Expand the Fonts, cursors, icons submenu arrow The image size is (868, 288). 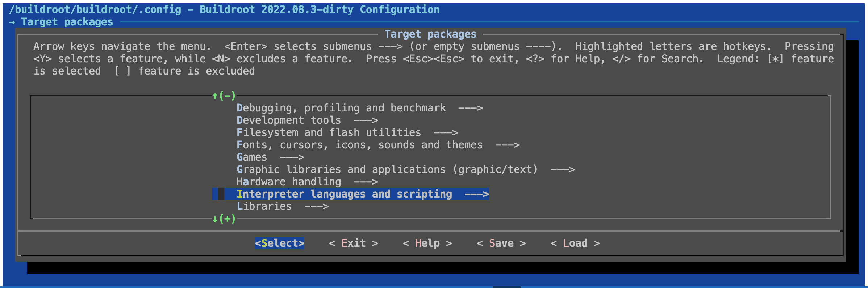click(507, 145)
